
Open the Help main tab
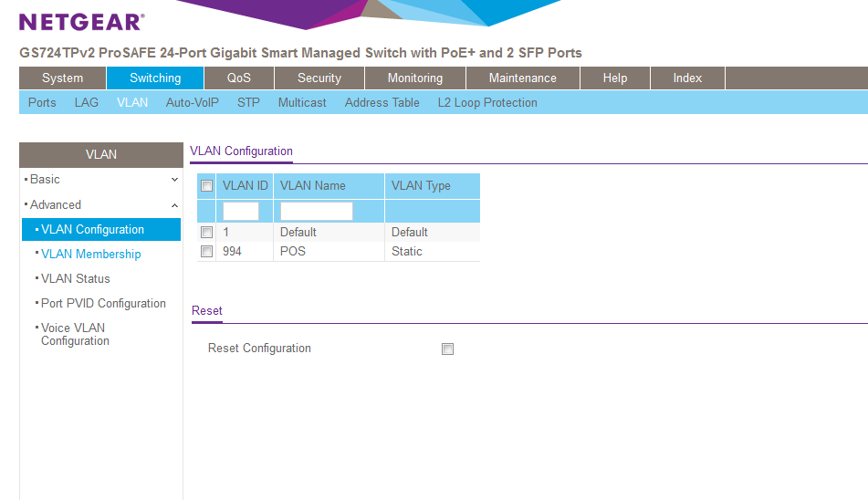pyautogui.click(x=615, y=78)
